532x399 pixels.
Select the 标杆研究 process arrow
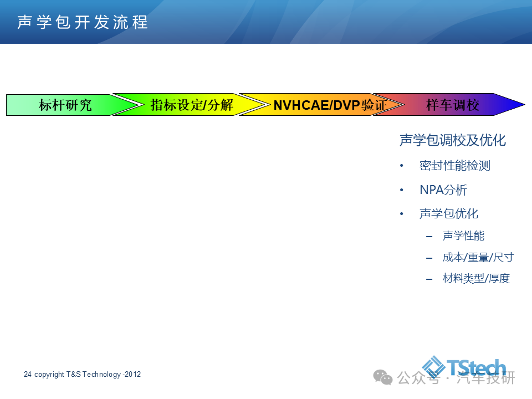(x=73, y=105)
